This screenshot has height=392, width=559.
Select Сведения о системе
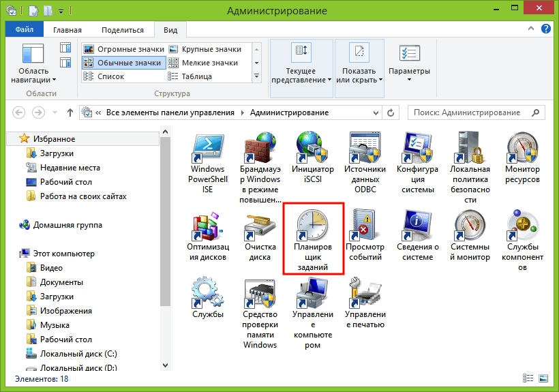click(x=417, y=236)
